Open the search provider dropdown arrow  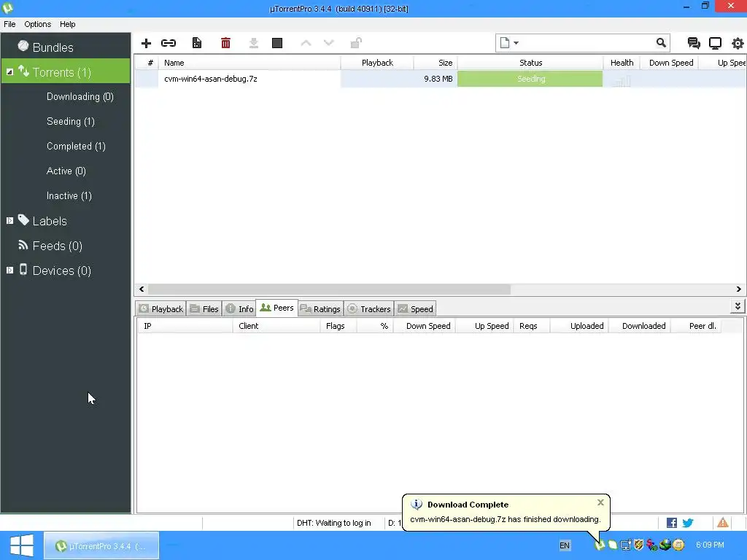(516, 43)
